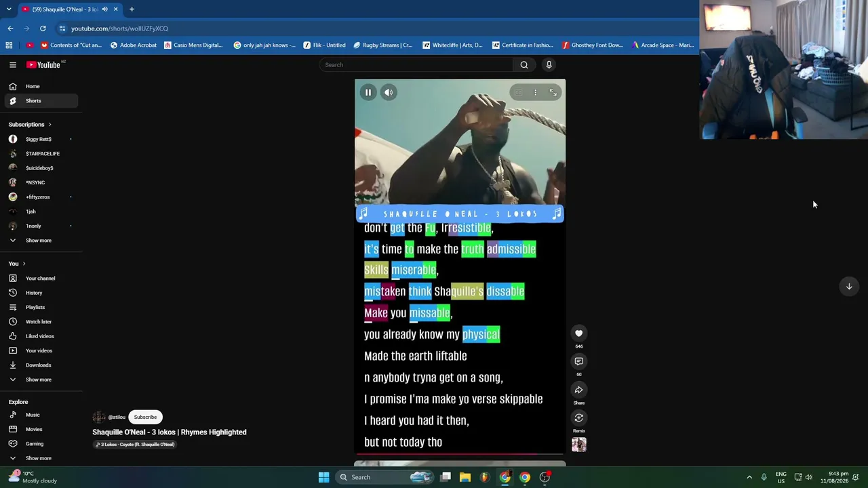This screenshot has width=868, height=488.
Task: Show hidden system tray icons
Action: coord(749,477)
